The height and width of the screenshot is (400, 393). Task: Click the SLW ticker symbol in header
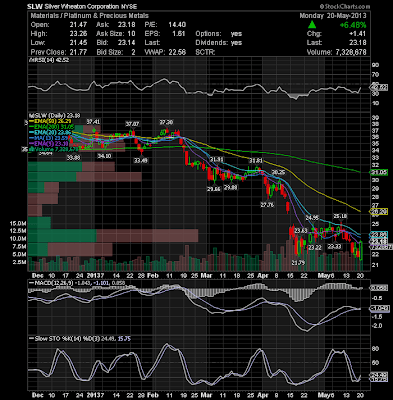coord(33,6)
